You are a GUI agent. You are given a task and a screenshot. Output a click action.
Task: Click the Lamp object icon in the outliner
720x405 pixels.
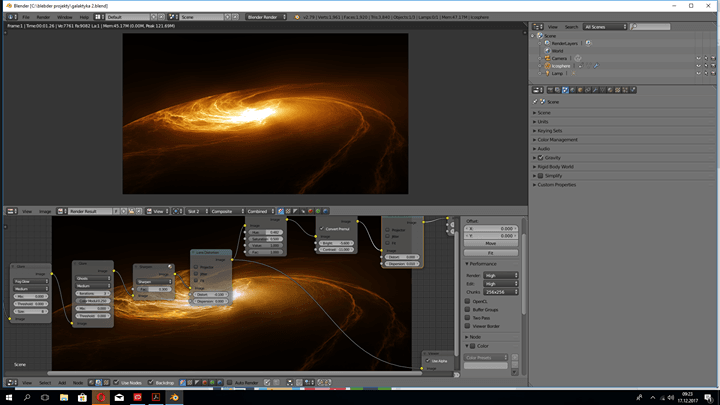[547, 73]
